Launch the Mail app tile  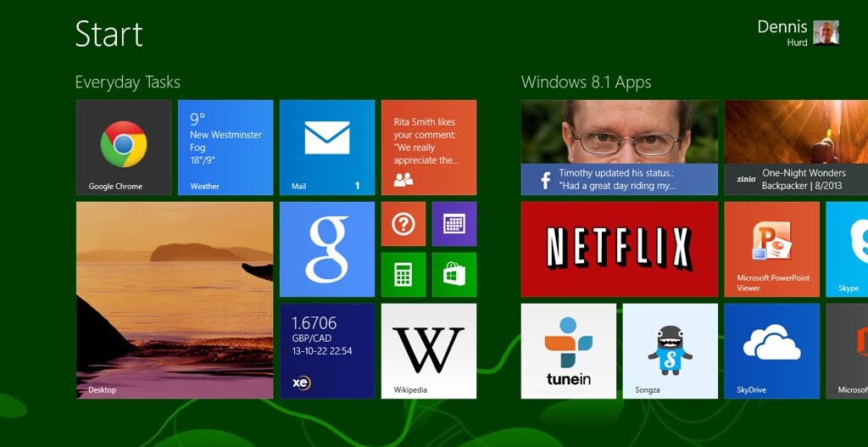click(326, 148)
